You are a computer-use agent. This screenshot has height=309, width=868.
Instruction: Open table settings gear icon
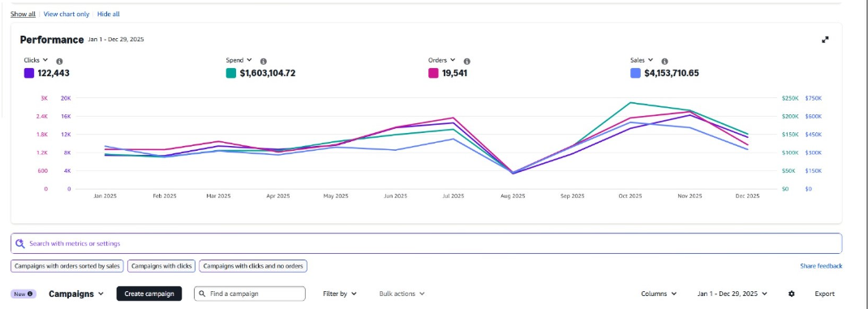point(792,294)
